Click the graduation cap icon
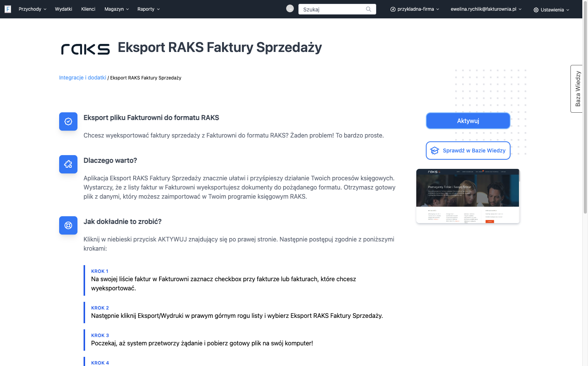Image resolution: width=588 pixels, height=366 pixels. pos(435,151)
